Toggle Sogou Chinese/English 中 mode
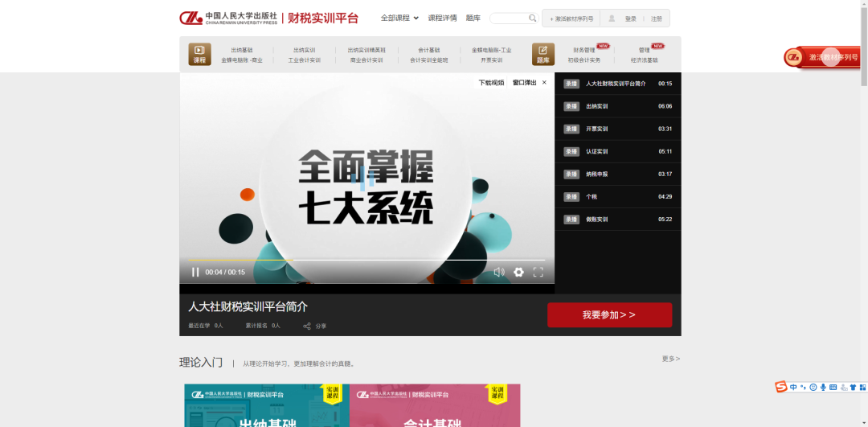868x427 pixels. [793, 387]
